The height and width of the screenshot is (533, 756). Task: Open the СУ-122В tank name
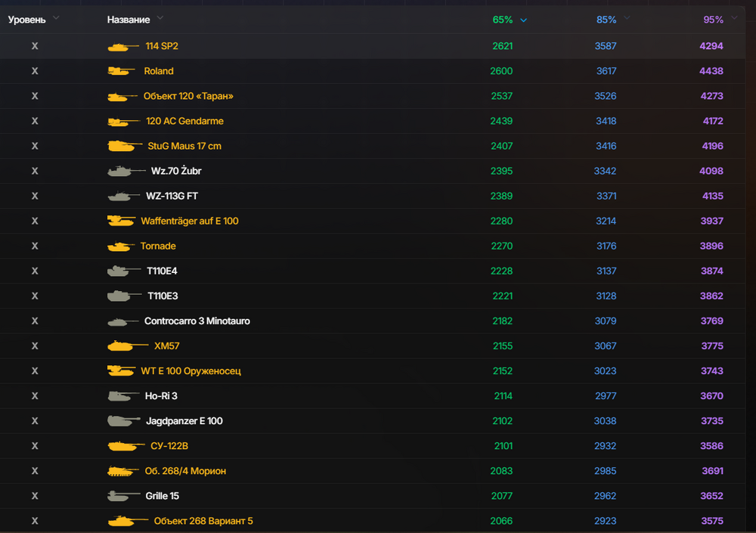(x=169, y=446)
